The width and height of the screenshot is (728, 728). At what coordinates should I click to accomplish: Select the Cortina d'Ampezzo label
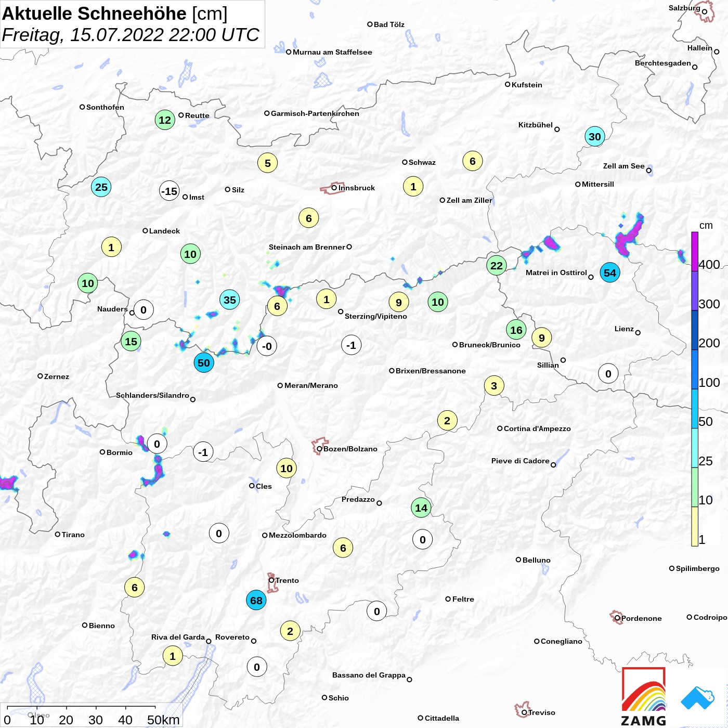click(x=537, y=428)
